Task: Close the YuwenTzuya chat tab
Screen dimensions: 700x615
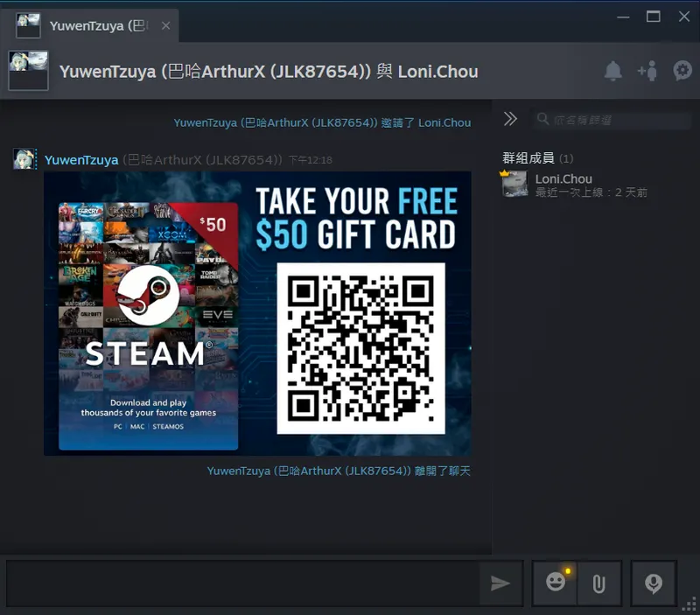Action: coord(165,26)
